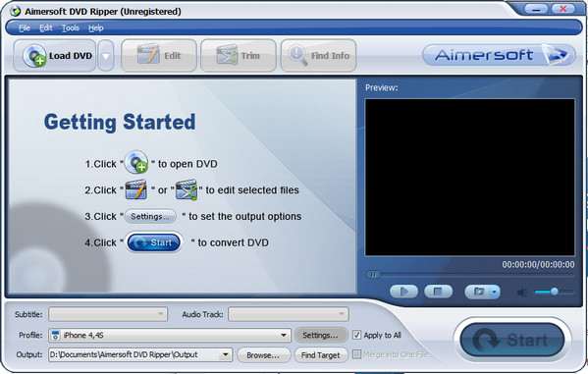This screenshot has height=374, width=588.
Task: Open the File menu
Action: (x=25, y=27)
